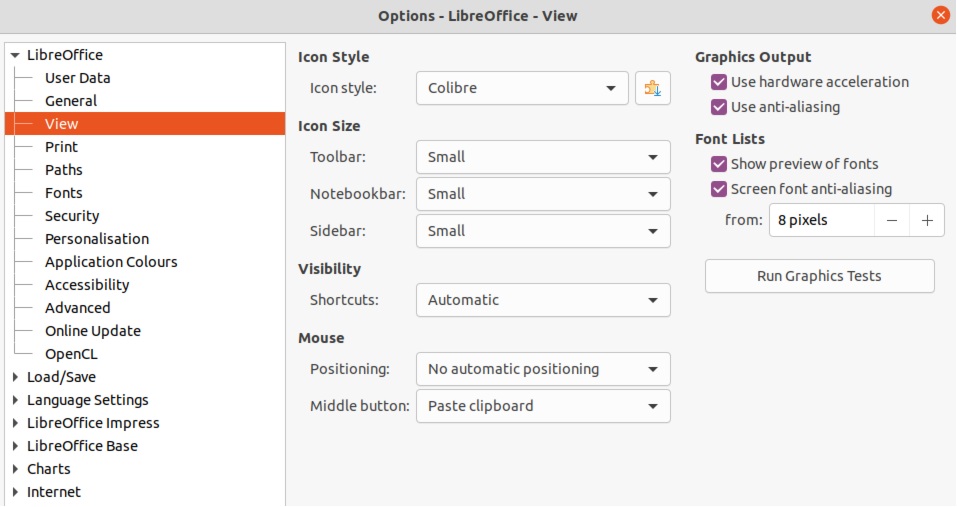The width and height of the screenshot is (957, 507).
Task: Increase anti-aliasing pixels with plus button
Action: pyautogui.click(x=927, y=220)
